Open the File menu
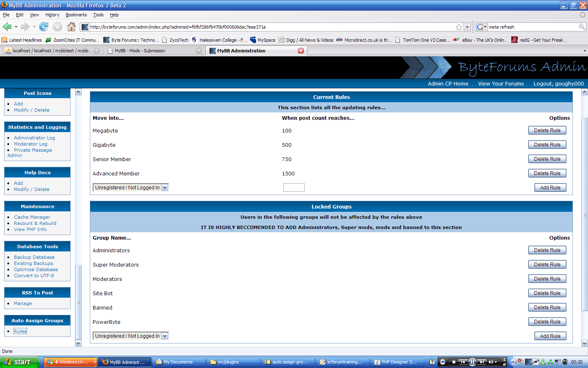 pos(6,15)
